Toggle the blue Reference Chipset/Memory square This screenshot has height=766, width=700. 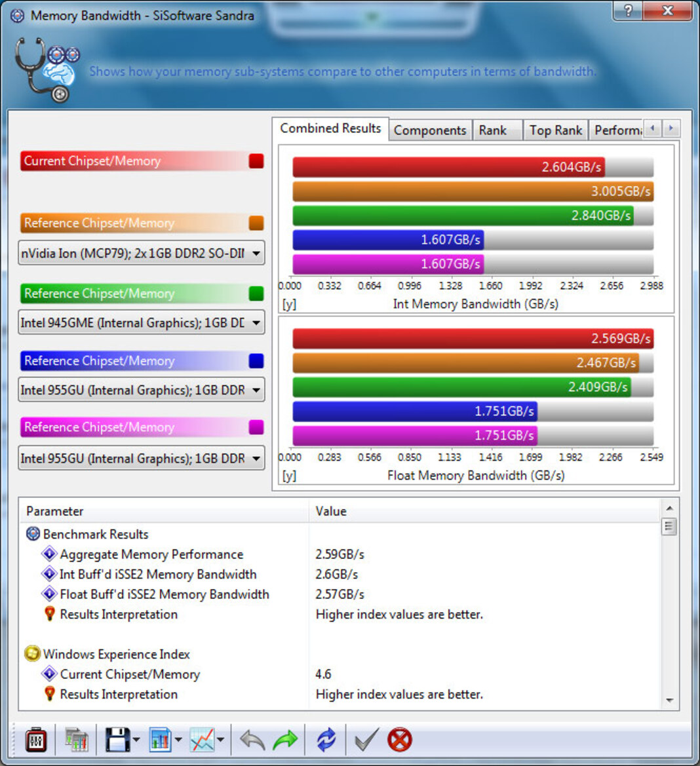(x=256, y=361)
